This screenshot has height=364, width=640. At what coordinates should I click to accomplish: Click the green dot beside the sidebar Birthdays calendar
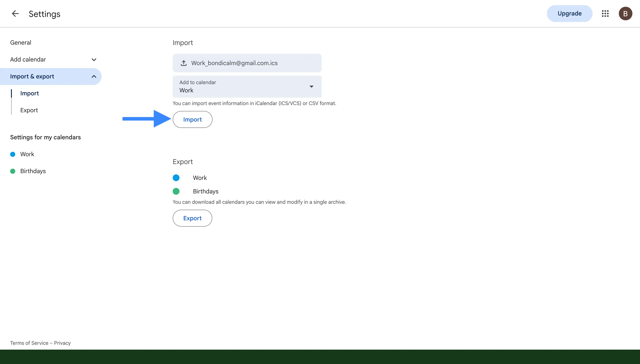pos(13,171)
